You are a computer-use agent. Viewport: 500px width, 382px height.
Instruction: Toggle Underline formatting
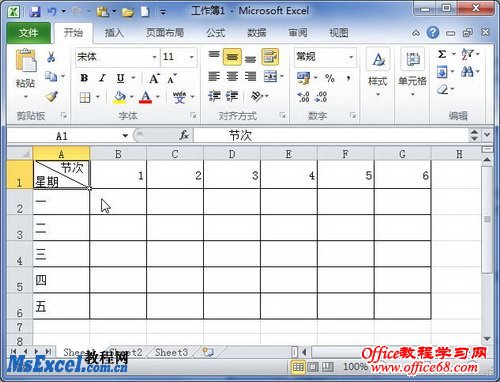(x=120, y=78)
